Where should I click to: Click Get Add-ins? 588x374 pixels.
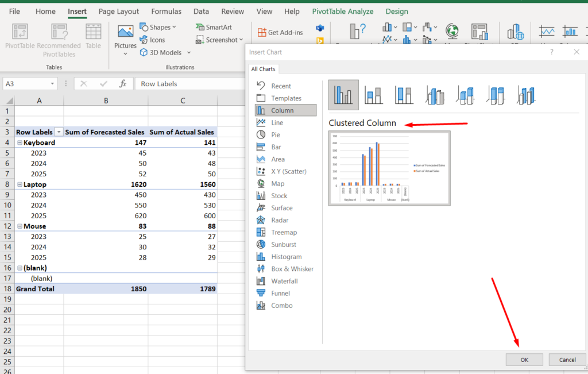[280, 32]
